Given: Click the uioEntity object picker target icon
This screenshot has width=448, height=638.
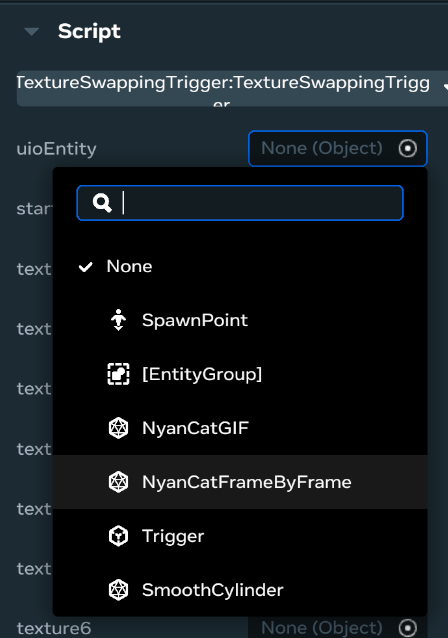Looking at the screenshot, I should pyautogui.click(x=408, y=149).
